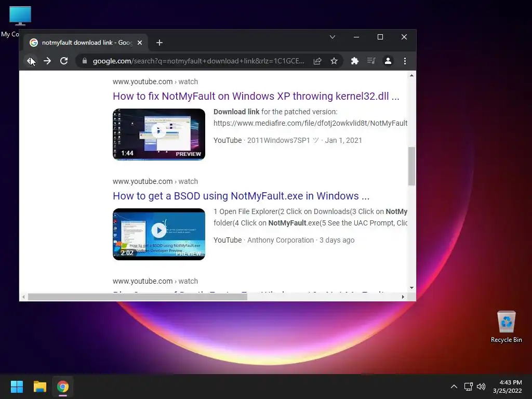The height and width of the screenshot is (399, 532).
Task: Open network status tray icon
Action: [x=469, y=387]
